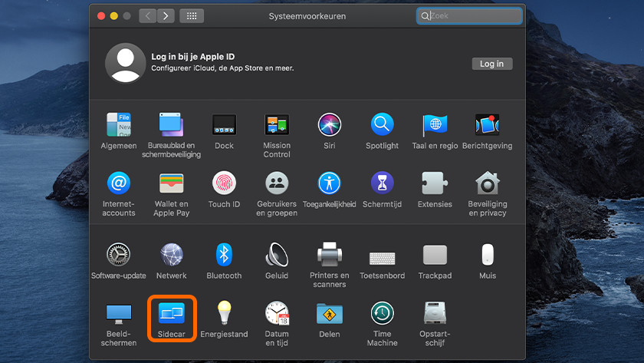644x363 pixels.
Task: Minimize the Systeemvoorkeuren window
Action: pos(113,16)
